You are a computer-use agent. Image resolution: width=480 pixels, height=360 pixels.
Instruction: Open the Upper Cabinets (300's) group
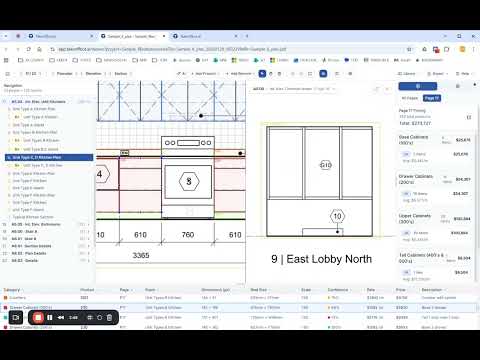[435, 219]
